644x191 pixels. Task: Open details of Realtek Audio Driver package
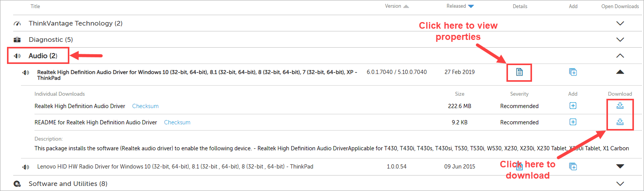pos(519,72)
